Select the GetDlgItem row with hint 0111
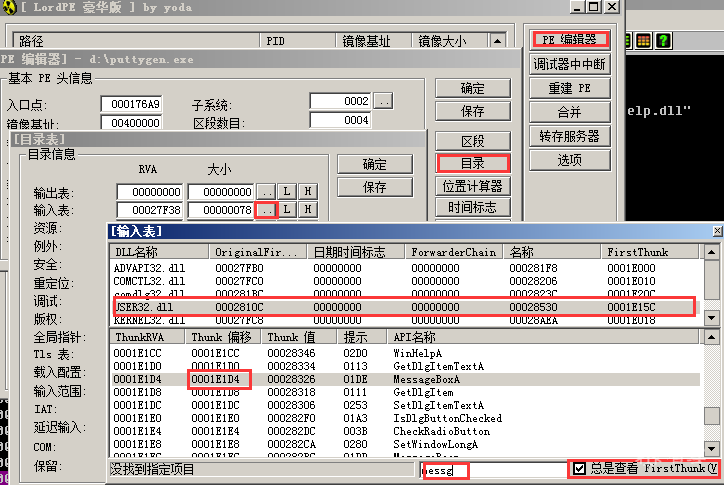 coord(405,392)
